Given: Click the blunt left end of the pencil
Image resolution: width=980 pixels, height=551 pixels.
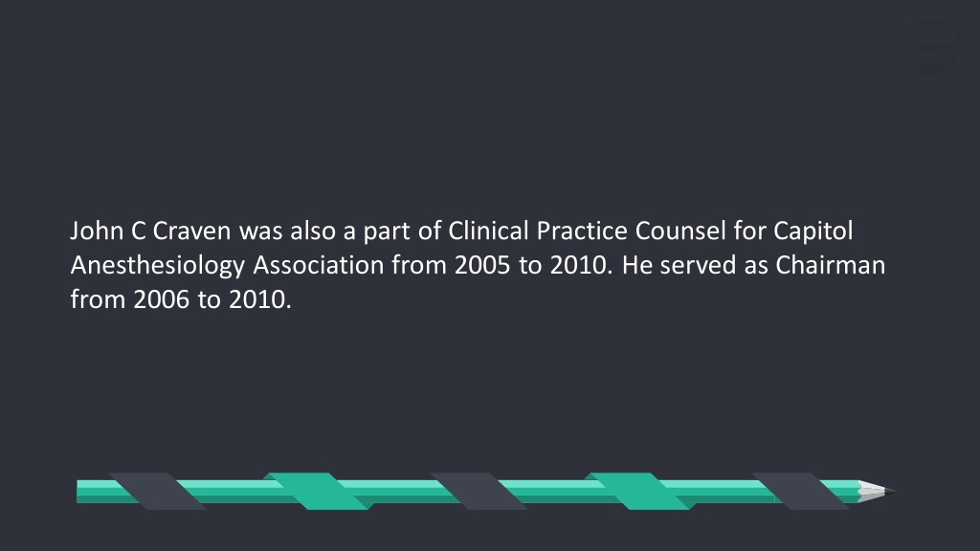Looking at the screenshot, I should tap(80, 492).
